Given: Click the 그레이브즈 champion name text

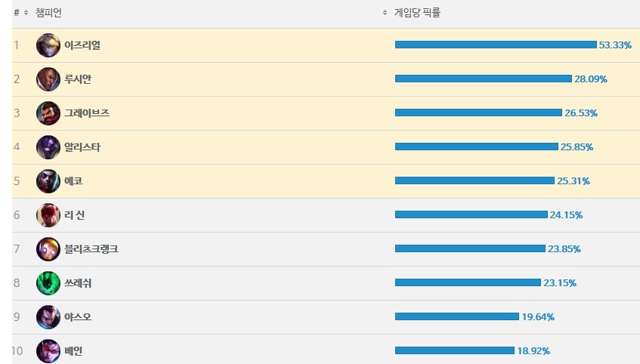Looking at the screenshot, I should click(87, 113).
